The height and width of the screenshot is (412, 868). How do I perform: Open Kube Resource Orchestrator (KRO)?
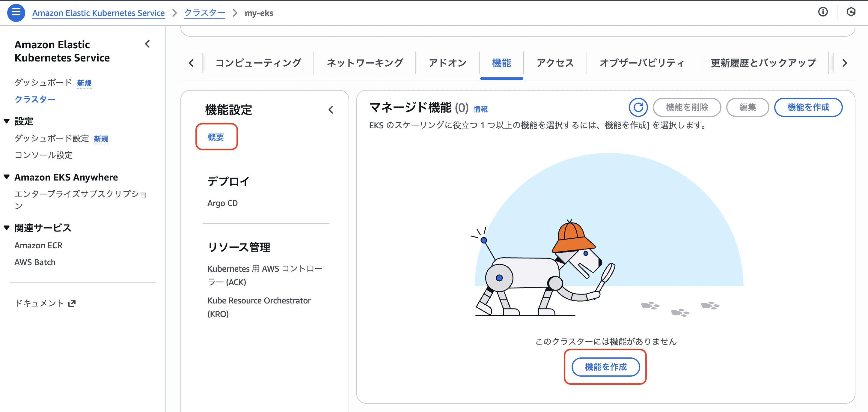click(x=259, y=300)
